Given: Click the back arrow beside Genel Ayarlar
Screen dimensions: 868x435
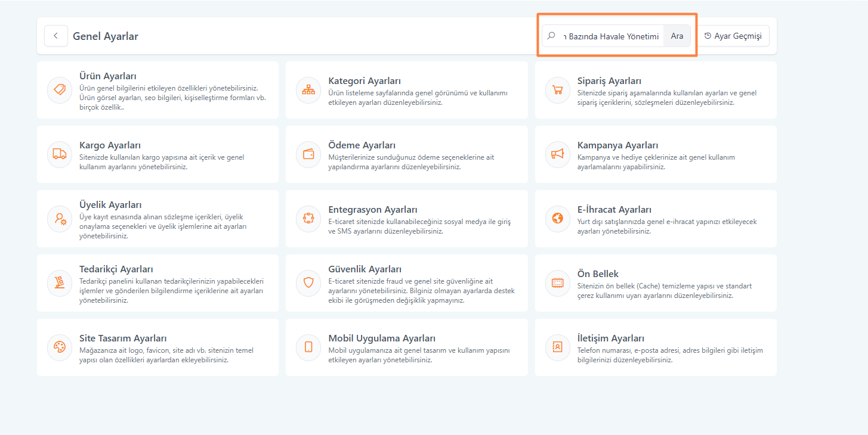Looking at the screenshot, I should [55, 36].
